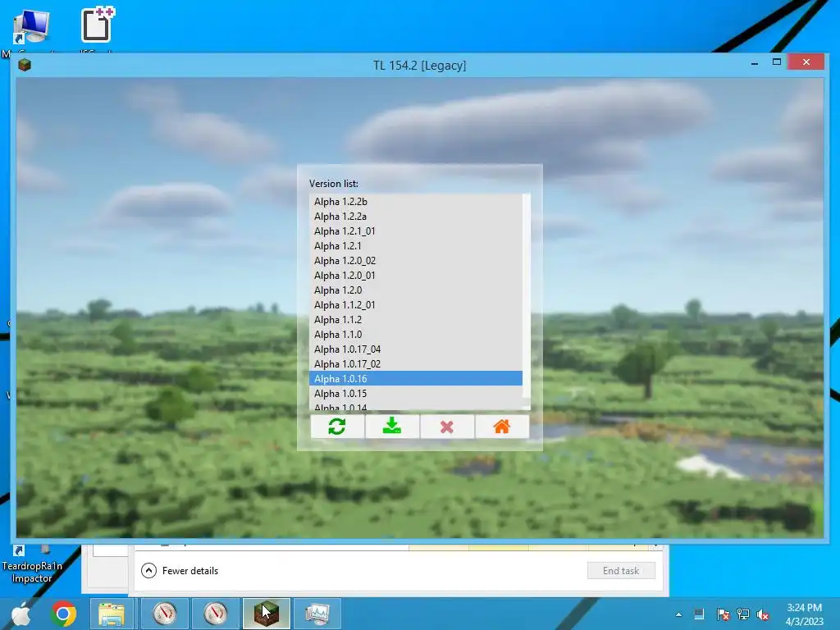Choose Alpha 1.2.1 version entry

point(416,246)
